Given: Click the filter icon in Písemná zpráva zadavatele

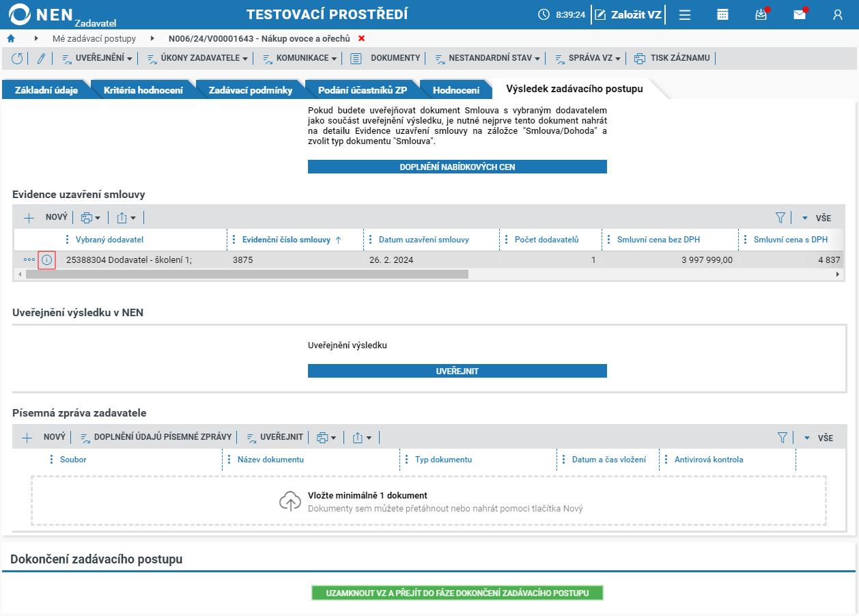Looking at the screenshot, I should 783,438.
